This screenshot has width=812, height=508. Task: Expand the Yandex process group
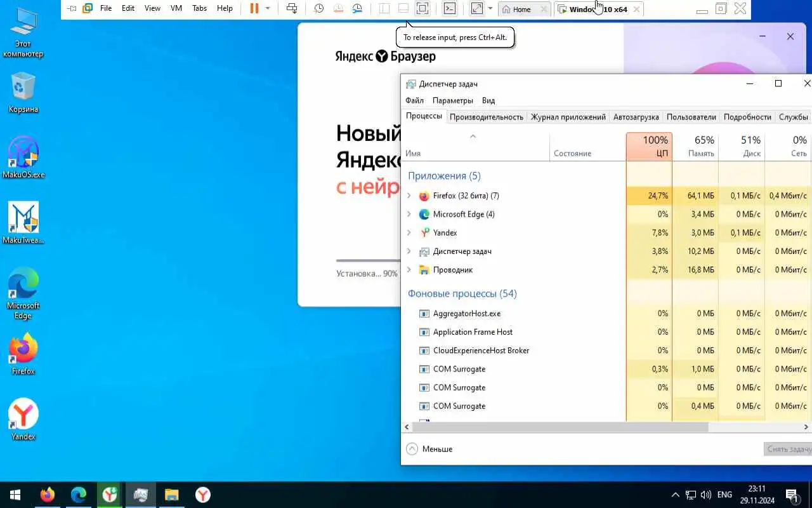[409, 232]
